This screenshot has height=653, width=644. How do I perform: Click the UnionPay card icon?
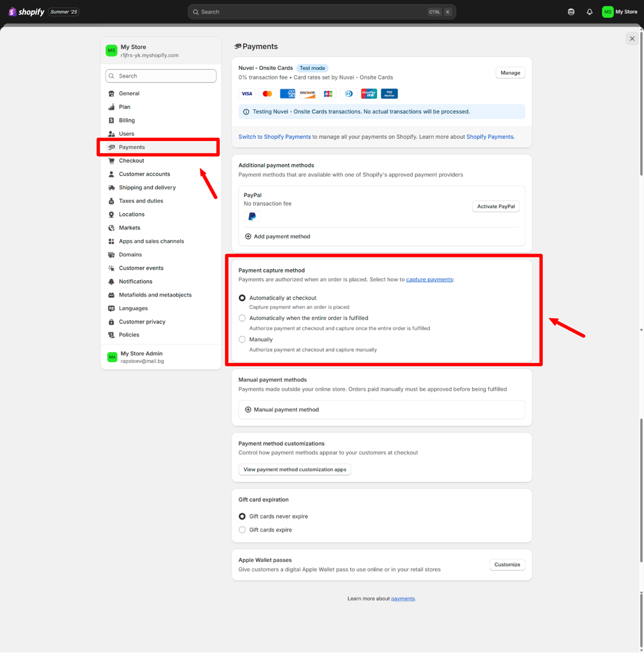(369, 94)
